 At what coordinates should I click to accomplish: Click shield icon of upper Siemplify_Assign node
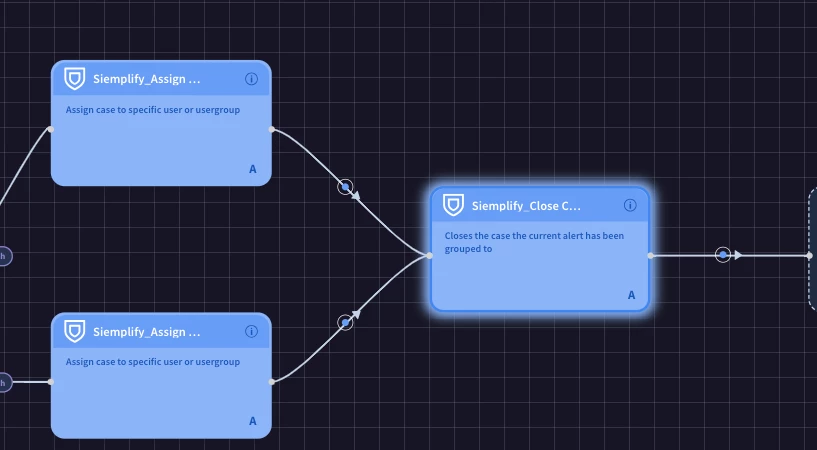click(x=75, y=79)
